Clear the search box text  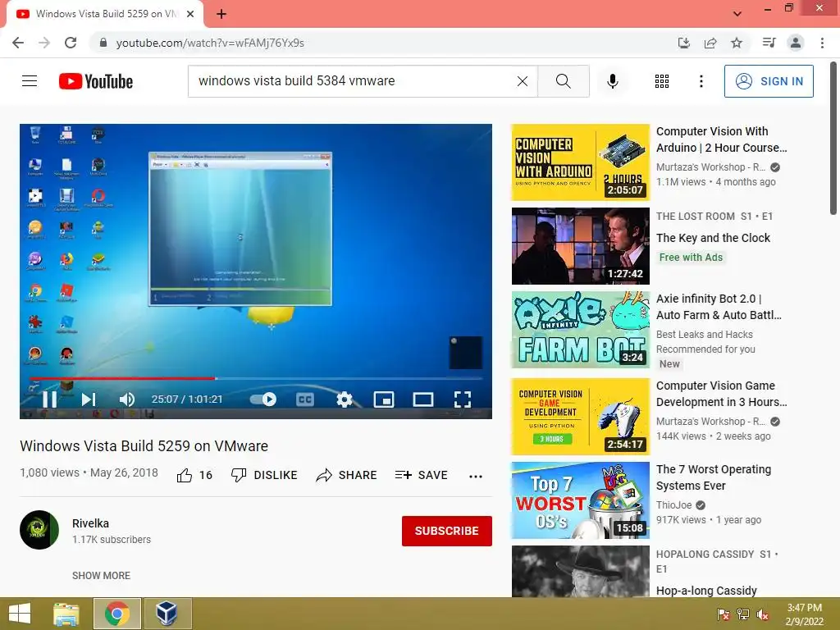(x=523, y=81)
